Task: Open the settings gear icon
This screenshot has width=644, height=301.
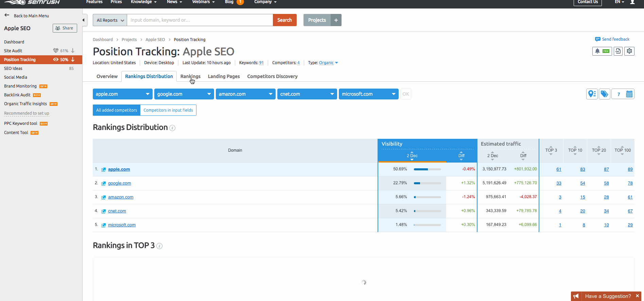Action: 629,51
